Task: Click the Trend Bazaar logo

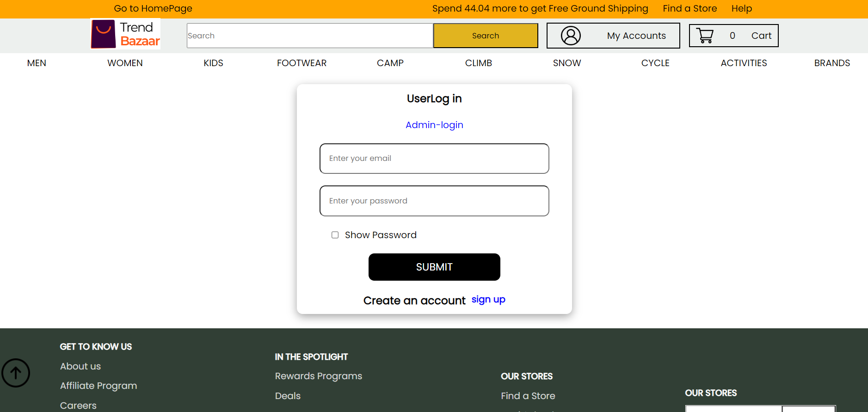Action: (x=126, y=34)
